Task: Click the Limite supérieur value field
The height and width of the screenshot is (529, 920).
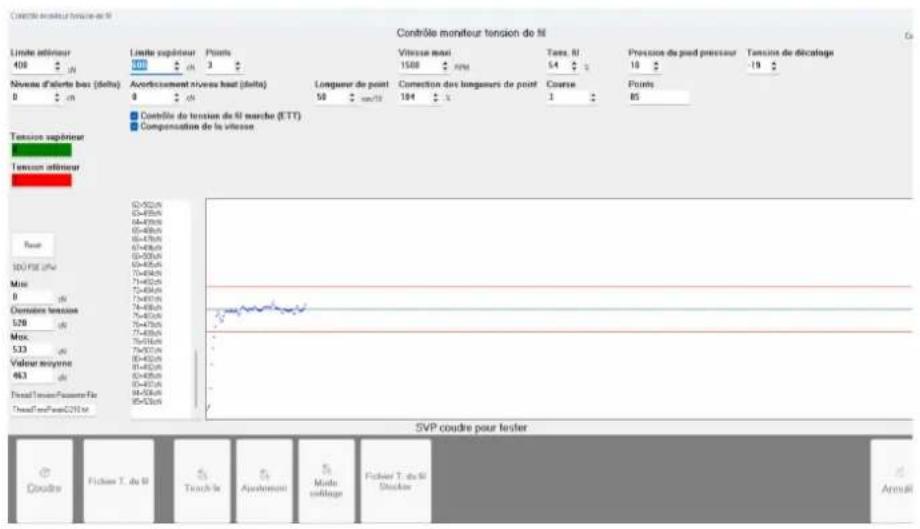Action: [x=151, y=66]
